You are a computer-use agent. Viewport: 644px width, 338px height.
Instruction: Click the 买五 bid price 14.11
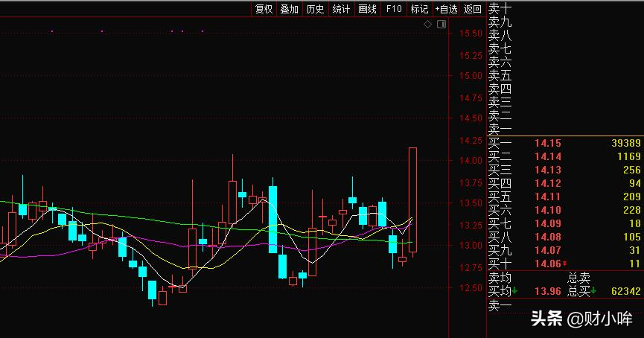click(x=548, y=197)
